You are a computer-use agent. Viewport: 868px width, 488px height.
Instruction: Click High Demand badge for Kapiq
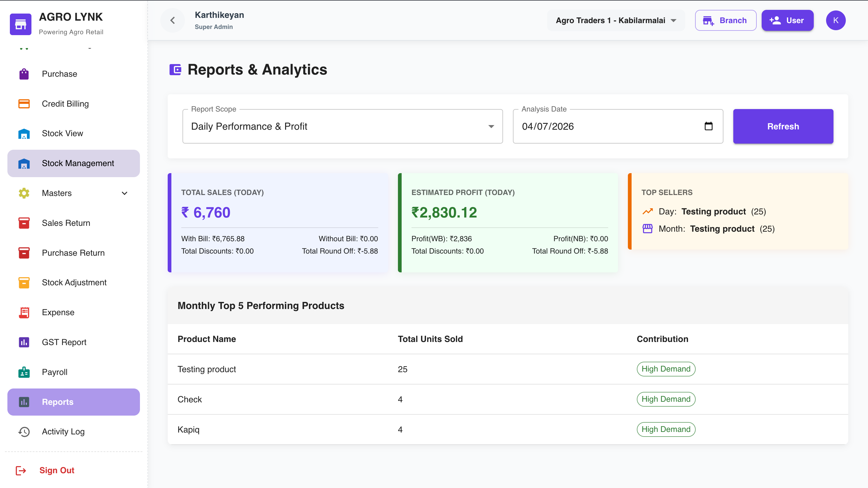pos(666,430)
